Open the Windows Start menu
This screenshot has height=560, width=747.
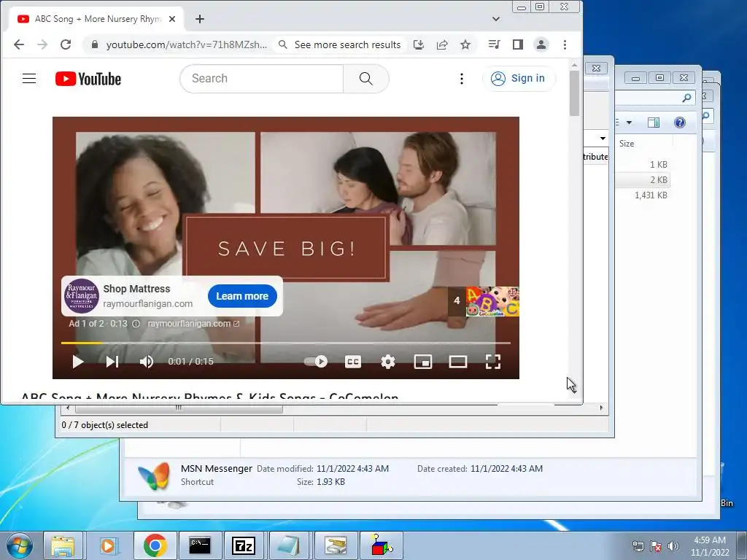[19, 545]
